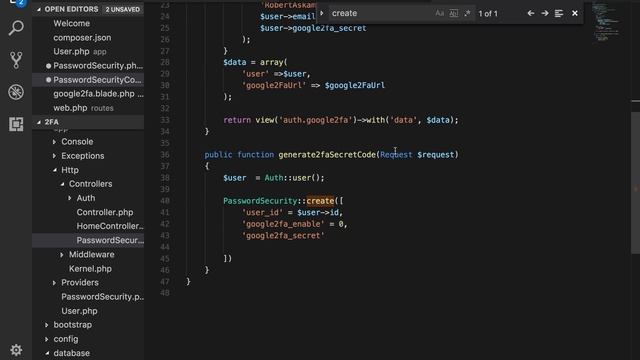Image resolution: width=640 pixels, height=360 pixels.
Task: Expand the config folder
Action: [x=47, y=339]
